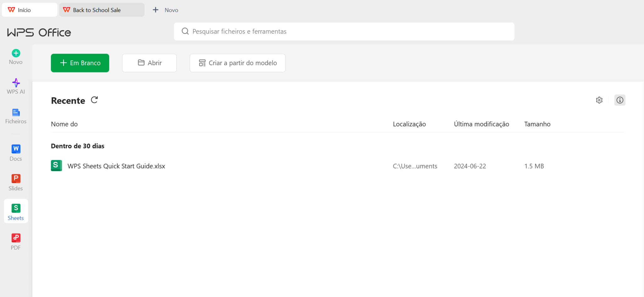
Task: Open PDF from the sidebar
Action: (x=16, y=242)
